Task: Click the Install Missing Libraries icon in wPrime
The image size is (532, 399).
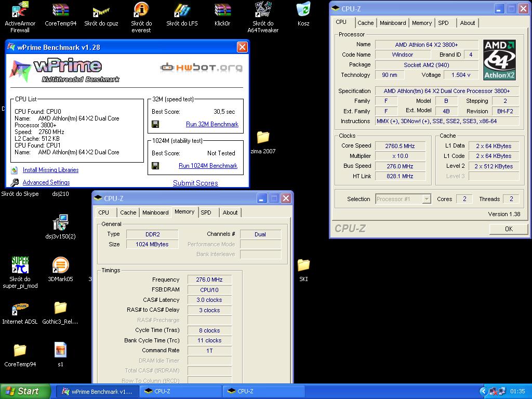Action: click(x=14, y=170)
